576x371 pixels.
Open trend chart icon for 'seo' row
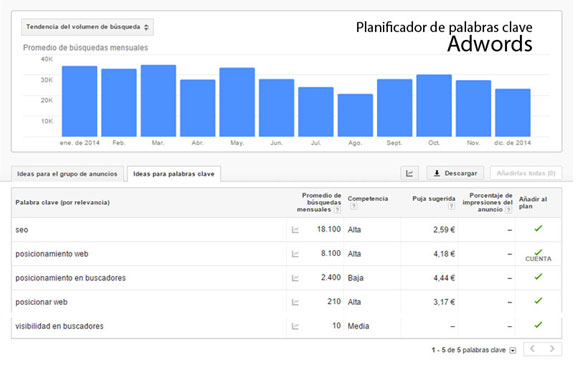coord(295,230)
